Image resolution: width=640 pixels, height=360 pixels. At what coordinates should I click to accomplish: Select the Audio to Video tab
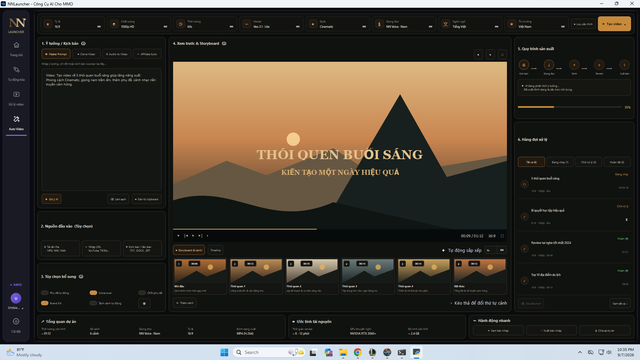tap(116, 54)
